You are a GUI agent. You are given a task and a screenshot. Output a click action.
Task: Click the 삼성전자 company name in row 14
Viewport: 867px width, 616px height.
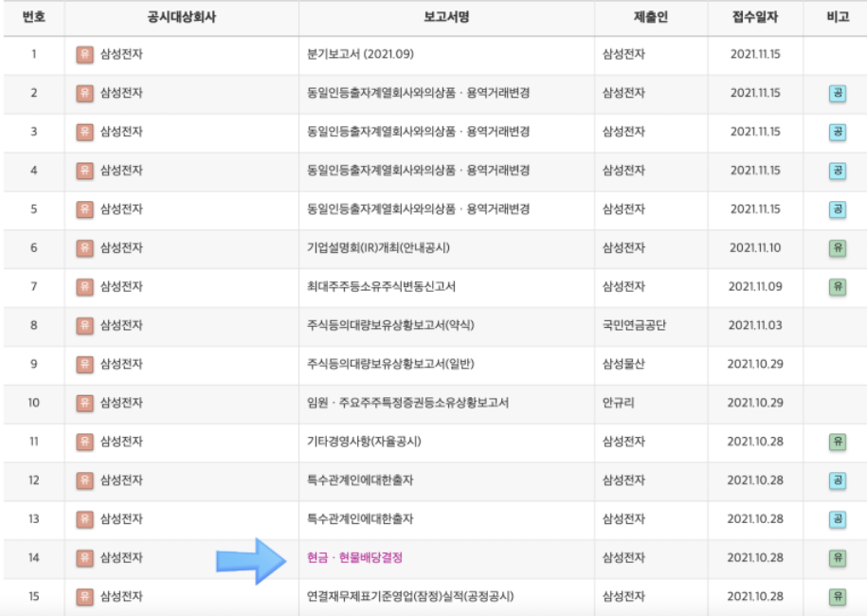[121, 557]
